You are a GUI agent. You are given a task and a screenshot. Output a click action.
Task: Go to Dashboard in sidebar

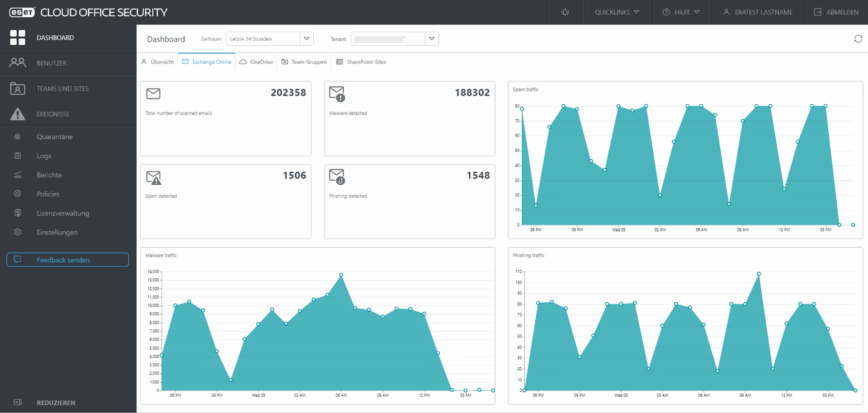68,38
